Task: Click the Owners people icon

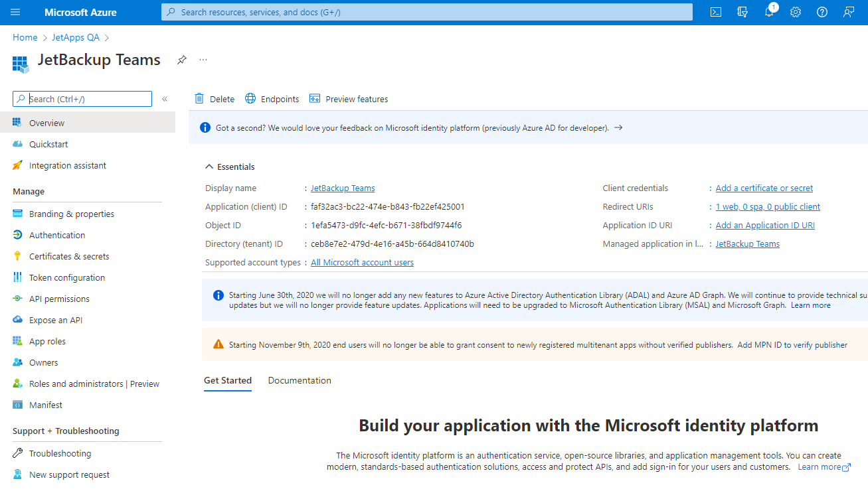Action: pos(17,362)
